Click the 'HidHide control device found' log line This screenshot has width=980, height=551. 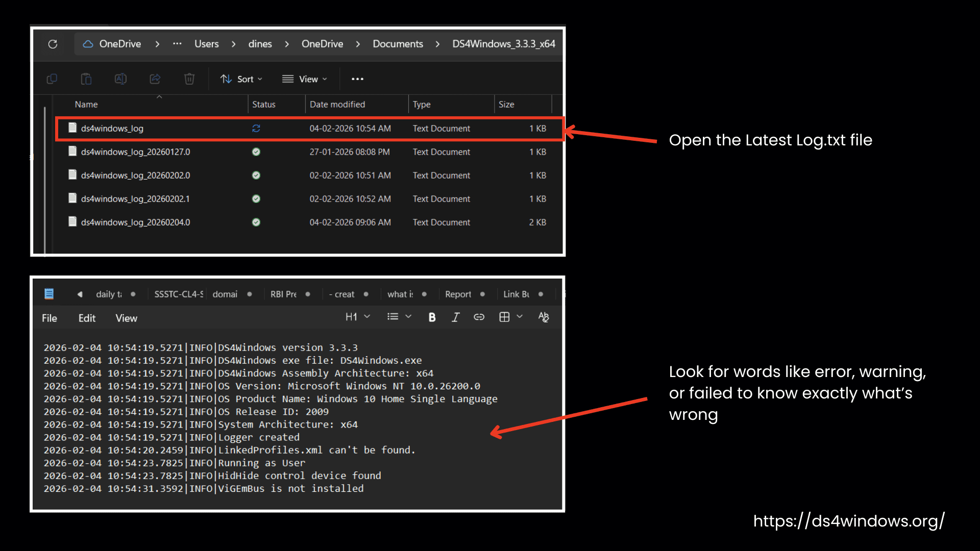point(212,476)
